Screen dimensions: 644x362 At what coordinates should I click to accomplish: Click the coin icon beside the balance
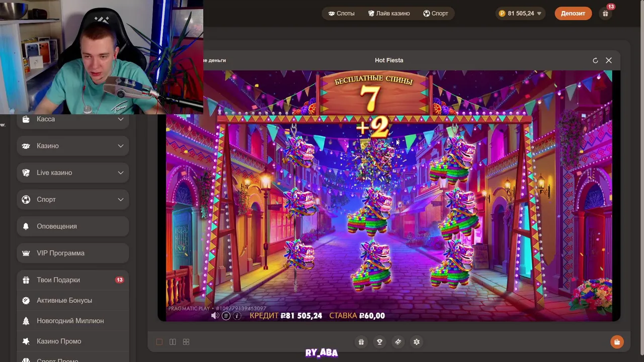point(502,14)
